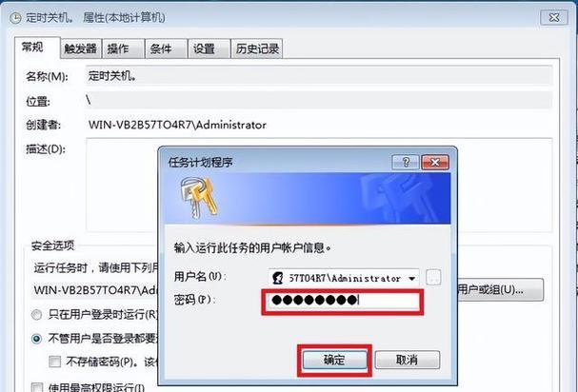Screen dimensions: 578x392
Task: Click the clock icon in title bar
Action: (15, 18)
